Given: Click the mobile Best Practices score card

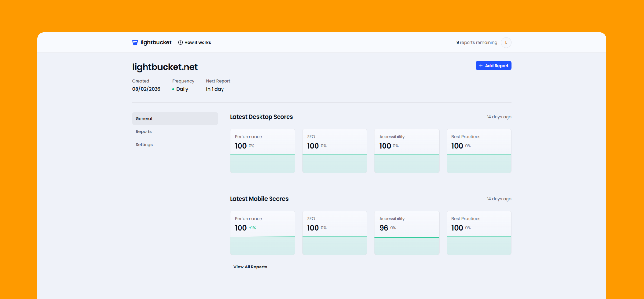Looking at the screenshot, I should coord(479,233).
